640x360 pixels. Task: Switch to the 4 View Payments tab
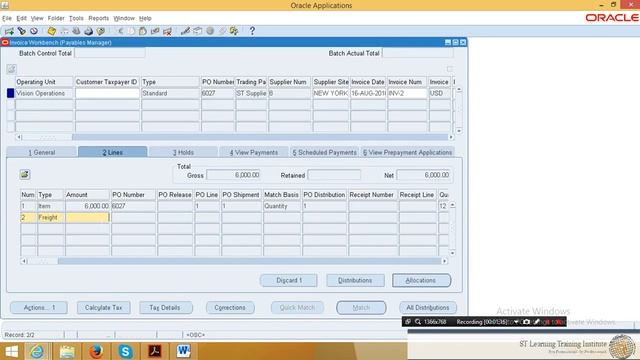tap(253, 152)
